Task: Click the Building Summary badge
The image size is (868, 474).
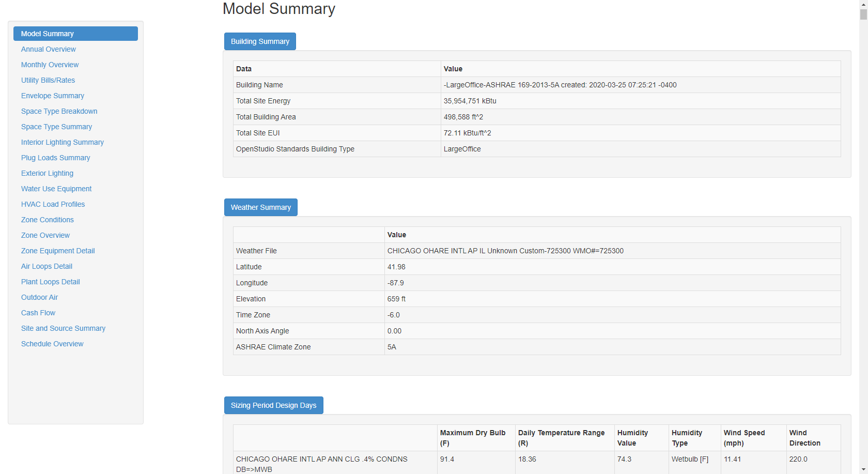Action: [260, 41]
